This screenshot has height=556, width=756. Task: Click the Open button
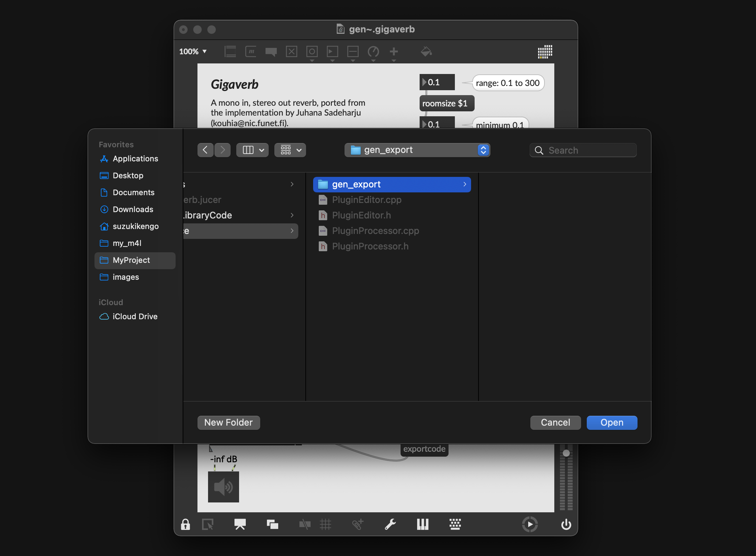point(612,422)
